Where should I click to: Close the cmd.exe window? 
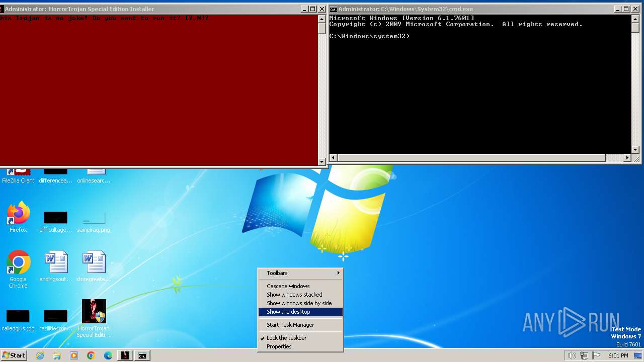tap(635, 9)
